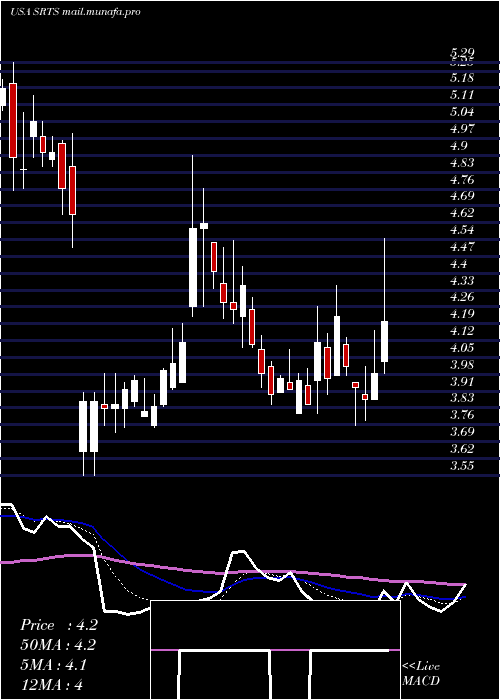Select the 3.98 price axis label
Image resolution: width=500 pixels, height=700 pixels.
click(x=462, y=365)
